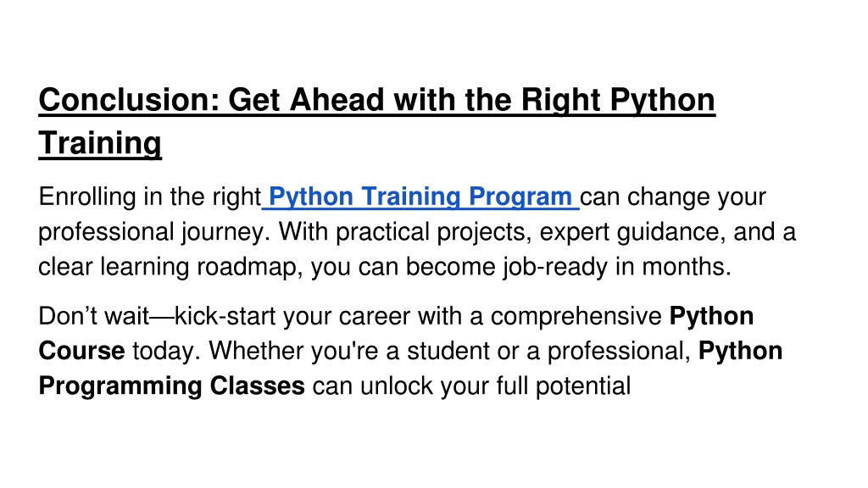Click the word Ahead in the heading
This screenshot has height=488, width=868.
(x=337, y=100)
